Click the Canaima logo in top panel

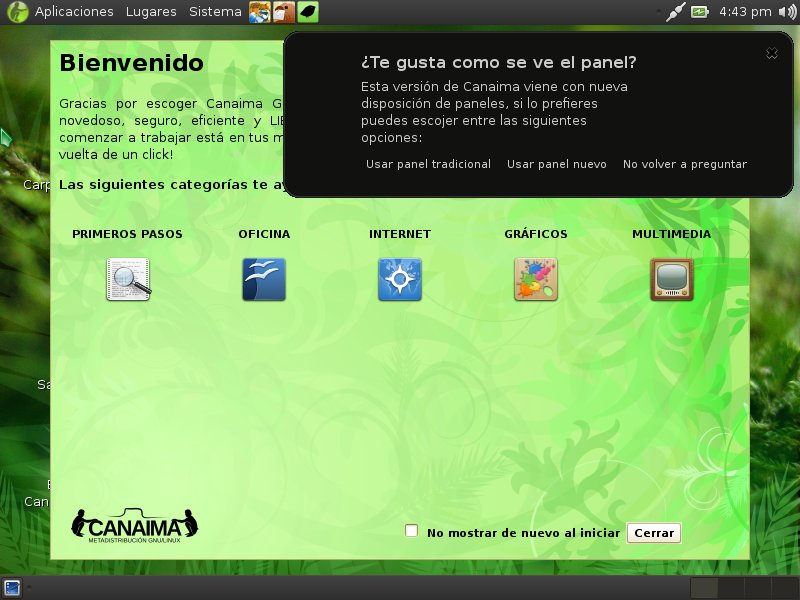tap(17, 12)
